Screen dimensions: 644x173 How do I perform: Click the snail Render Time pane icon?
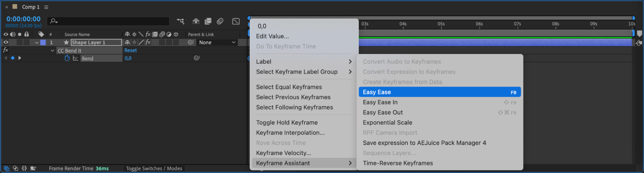point(33,168)
